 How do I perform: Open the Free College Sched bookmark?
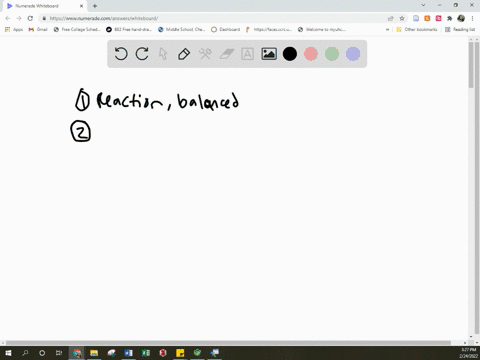[x=77, y=29]
